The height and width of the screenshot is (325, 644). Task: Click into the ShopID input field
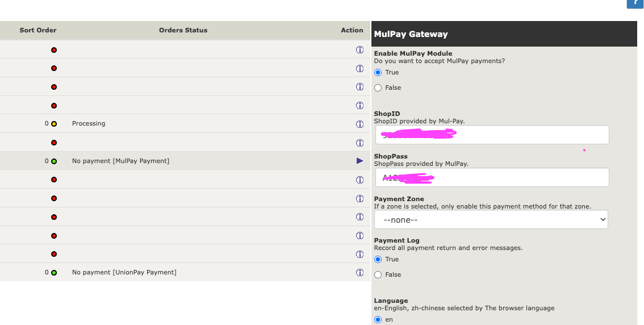[492, 135]
